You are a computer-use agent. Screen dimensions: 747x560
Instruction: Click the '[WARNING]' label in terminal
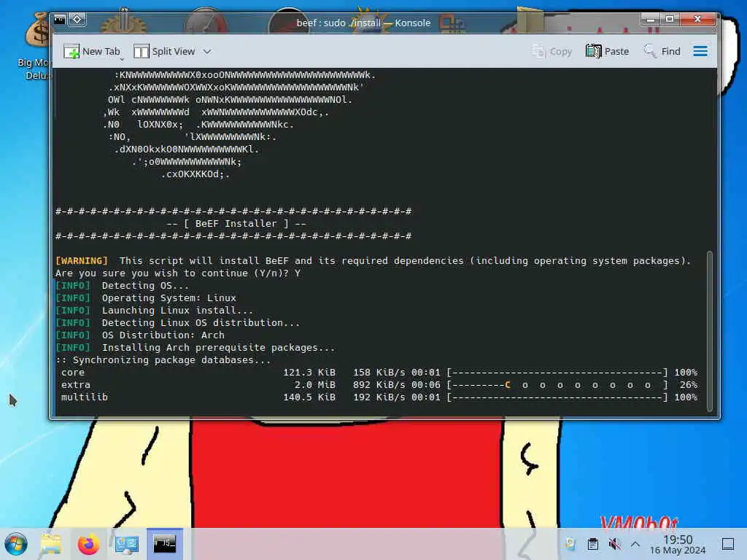pyautogui.click(x=82, y=260)
